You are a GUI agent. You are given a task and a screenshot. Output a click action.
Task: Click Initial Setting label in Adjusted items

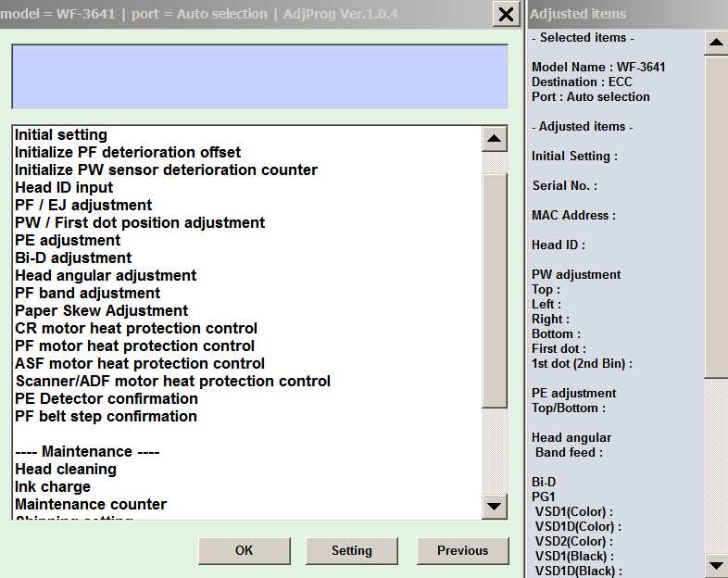coord(575,157)
